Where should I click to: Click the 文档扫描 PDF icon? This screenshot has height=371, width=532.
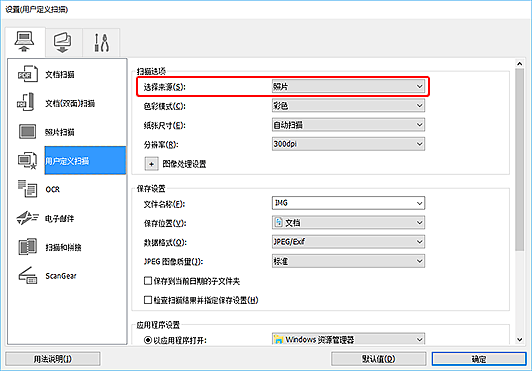tap(27, 74)
